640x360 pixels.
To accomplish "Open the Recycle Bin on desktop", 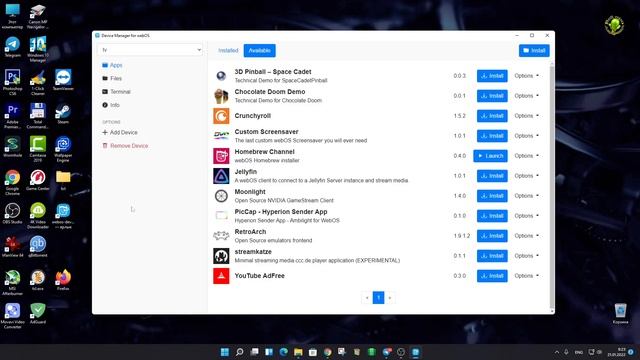I will coord(620,313).
